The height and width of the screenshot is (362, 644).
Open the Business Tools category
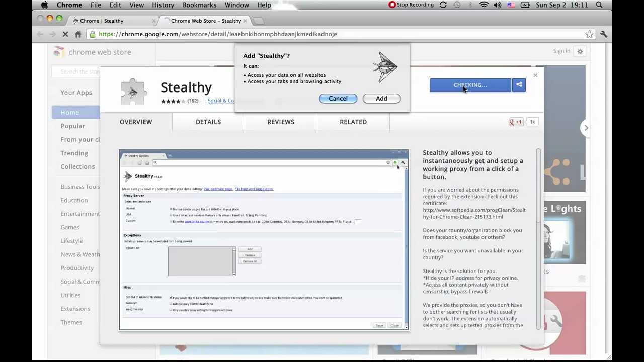(80, 187)
